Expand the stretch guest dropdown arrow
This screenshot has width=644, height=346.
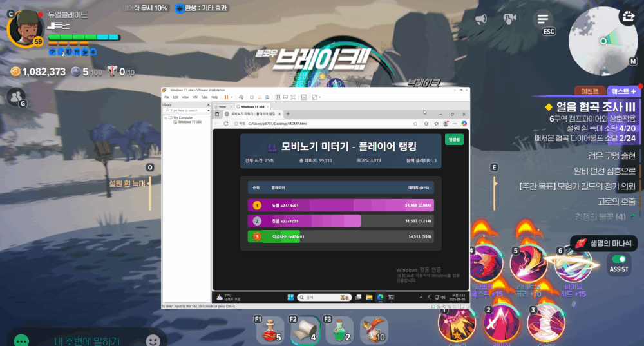[320, 97]
